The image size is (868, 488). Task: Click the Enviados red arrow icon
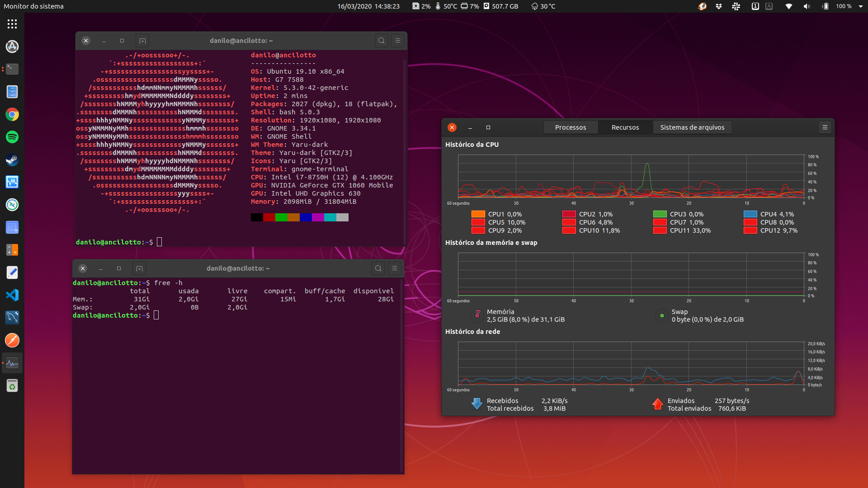[x=658, y=404]
